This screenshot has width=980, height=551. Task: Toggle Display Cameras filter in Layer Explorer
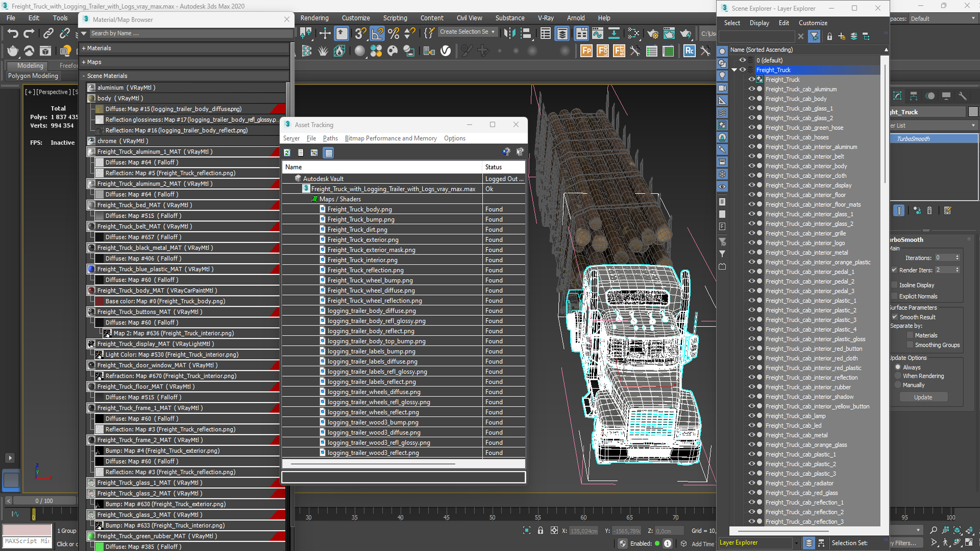coord(722,88)
